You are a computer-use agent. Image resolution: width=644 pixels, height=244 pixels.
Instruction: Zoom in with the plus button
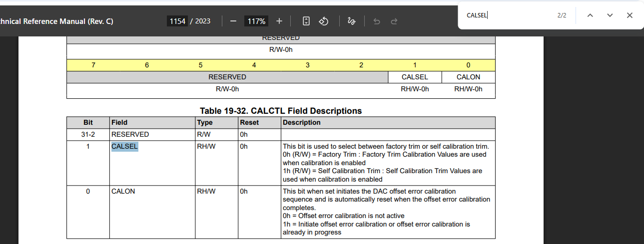coord(279,21)
